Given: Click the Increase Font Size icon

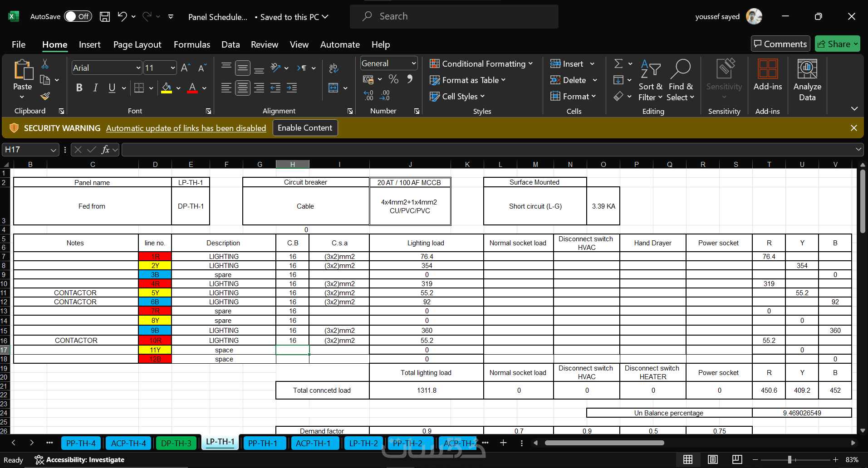Looking at the screenshot, I should 185,68.
